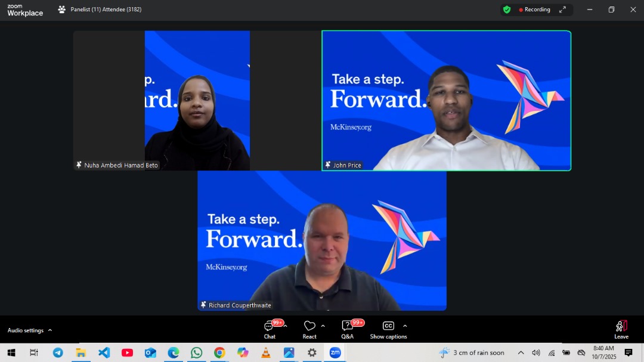Open the Q&A panel
Screen dimensions: 644x362
tap(348, 330)
